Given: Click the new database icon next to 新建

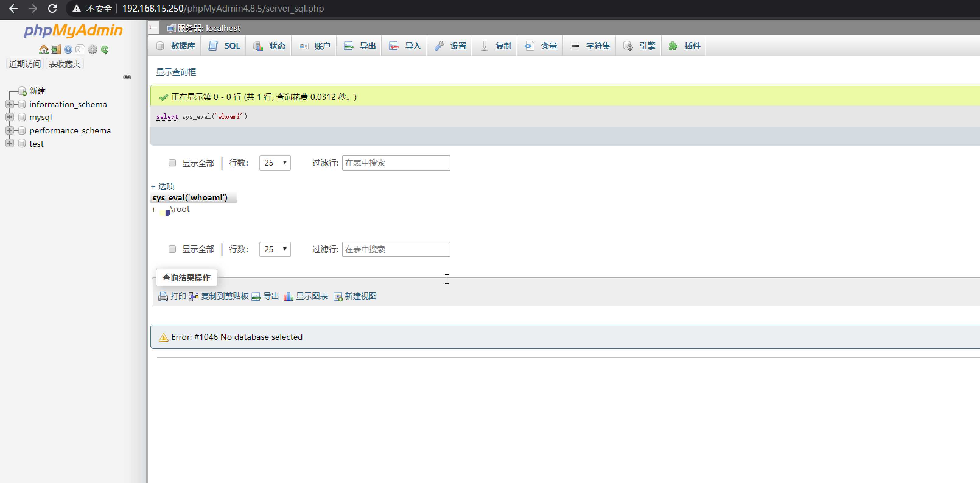Looking at the screenshot, I should pyautogui.click(x=23, y=91).
